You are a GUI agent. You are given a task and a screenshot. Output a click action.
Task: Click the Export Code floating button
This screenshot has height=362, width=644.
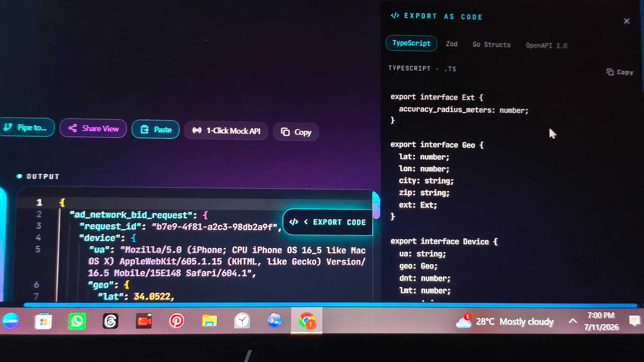(328, 222)
